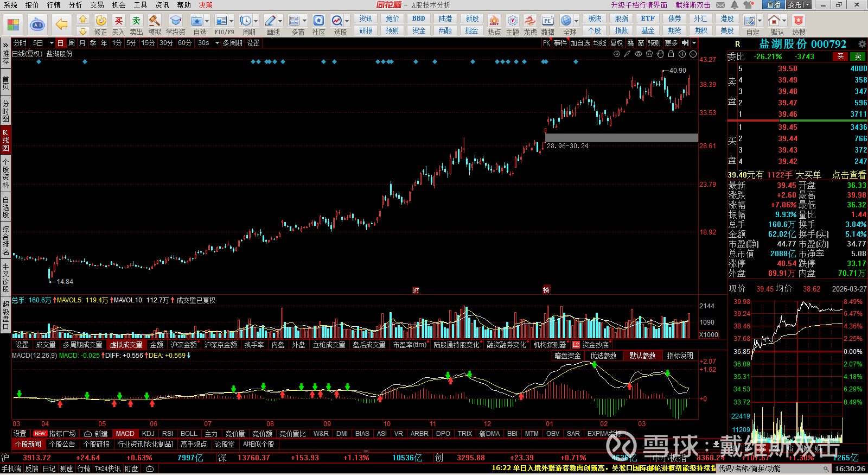Toggle 叠 overlay mode

pyautogui.click(x=630, y=43)
